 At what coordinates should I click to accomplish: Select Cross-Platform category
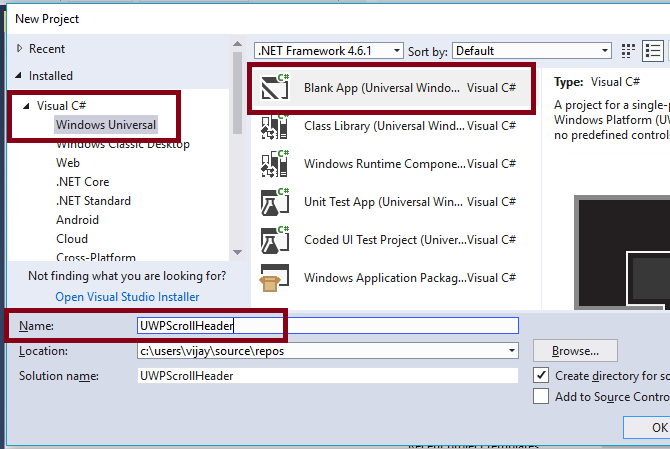click(96, 256)
